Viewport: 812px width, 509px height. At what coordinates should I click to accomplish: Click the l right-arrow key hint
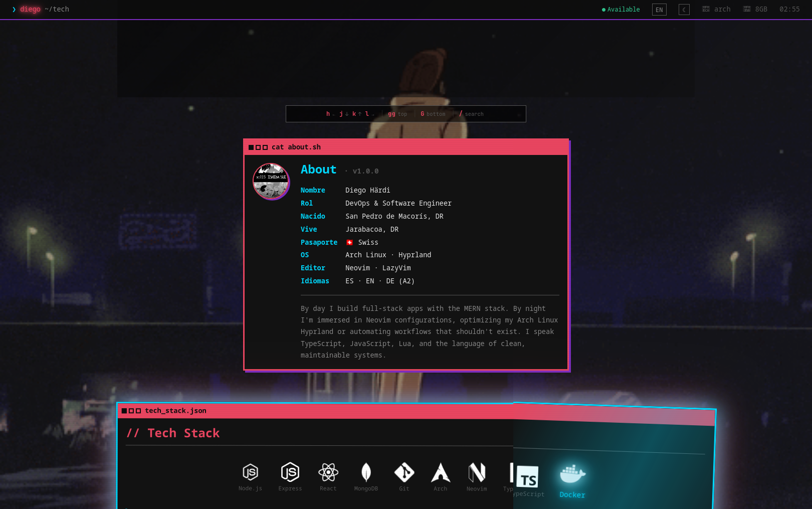coord(370,114)
